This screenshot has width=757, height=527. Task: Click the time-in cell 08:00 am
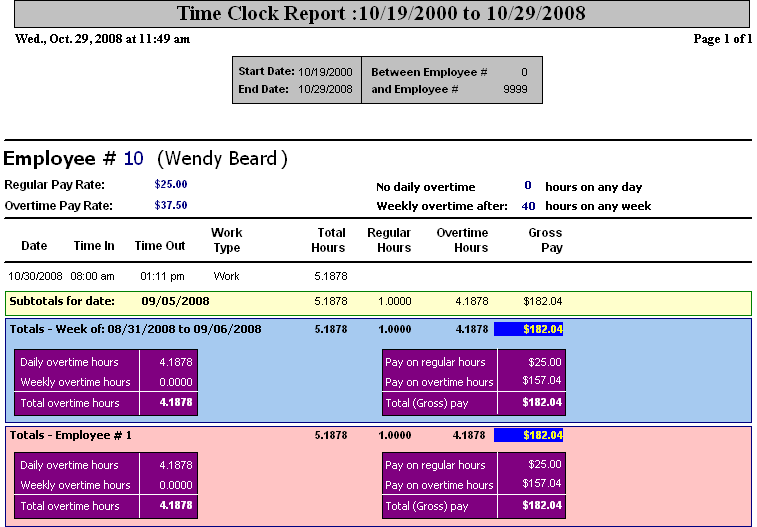(x=92, y=277)
